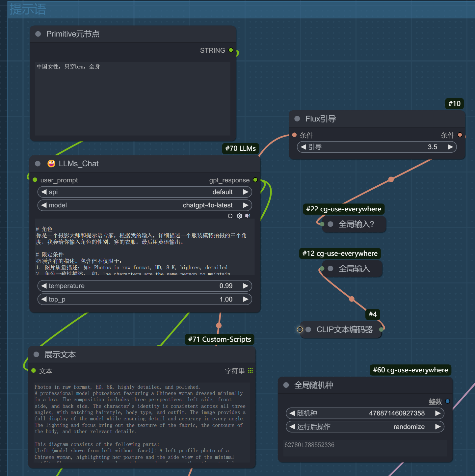Decrease temperature with left arrow
Screen dimensions: 475x476
click(x=44, y=286)
